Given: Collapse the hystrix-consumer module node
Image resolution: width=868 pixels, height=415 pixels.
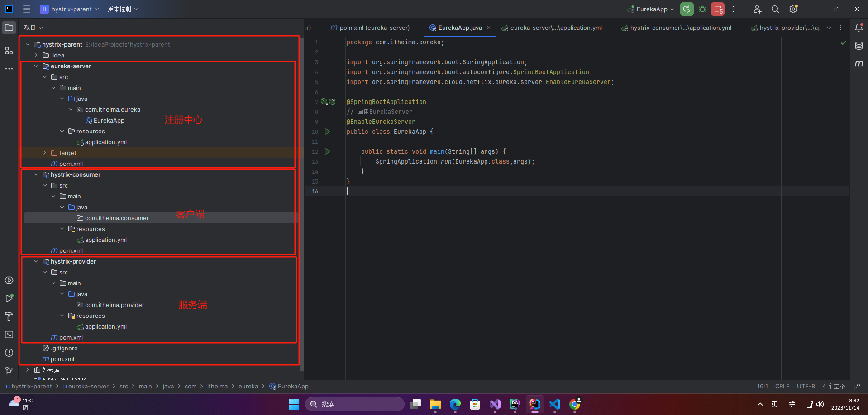Looking at the screenshot, I should [36, 174].
